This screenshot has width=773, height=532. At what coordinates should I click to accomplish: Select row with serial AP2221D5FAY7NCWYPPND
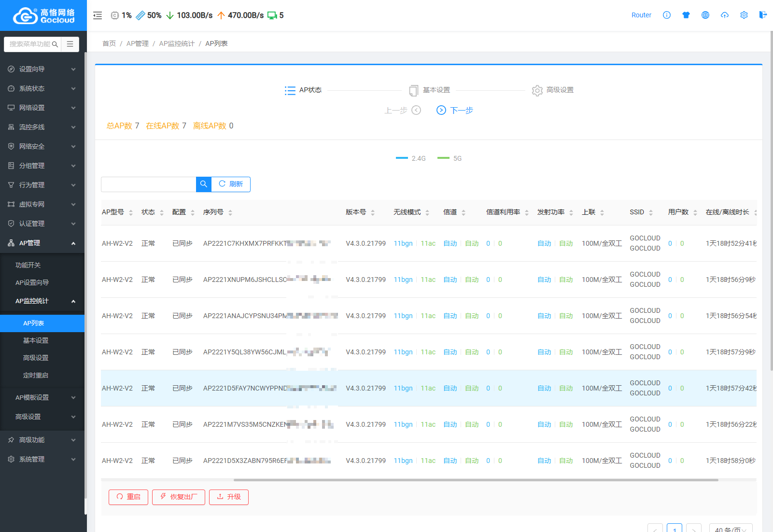[429, 388]
